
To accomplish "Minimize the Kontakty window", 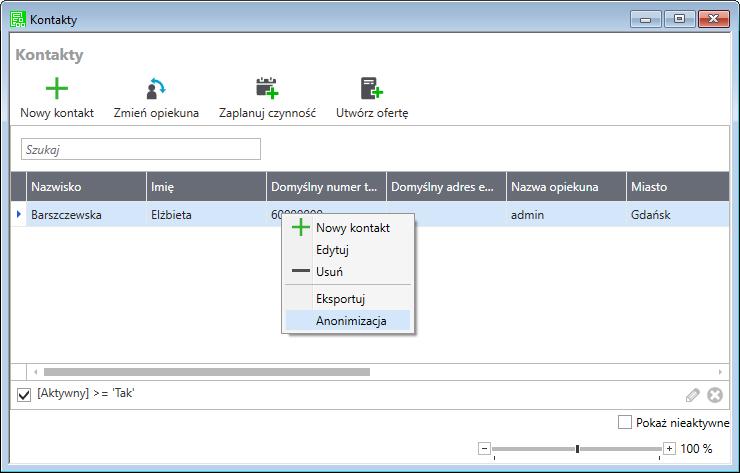I will pyautogui.click(x=646, y=19).
